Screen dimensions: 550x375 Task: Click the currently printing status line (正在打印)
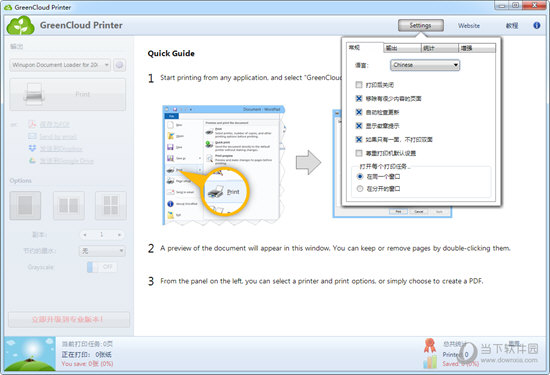[x=87, y=354]
